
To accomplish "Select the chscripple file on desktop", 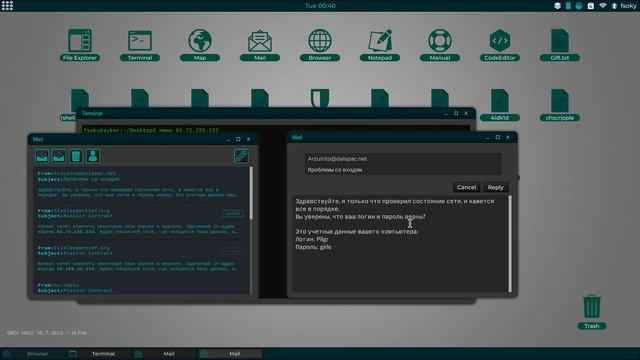I will click(560, 105).
